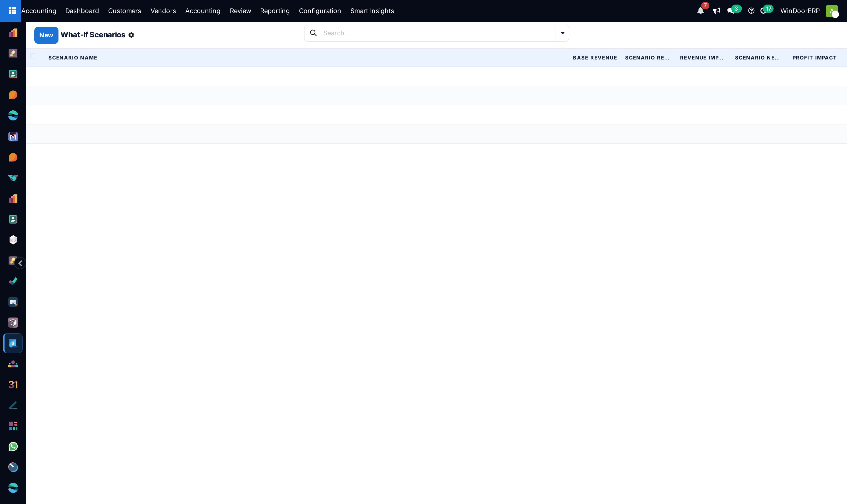Open notifications bell with 7 badge
The height and width of the screenshot is (504, 847).
pos(700,11)
